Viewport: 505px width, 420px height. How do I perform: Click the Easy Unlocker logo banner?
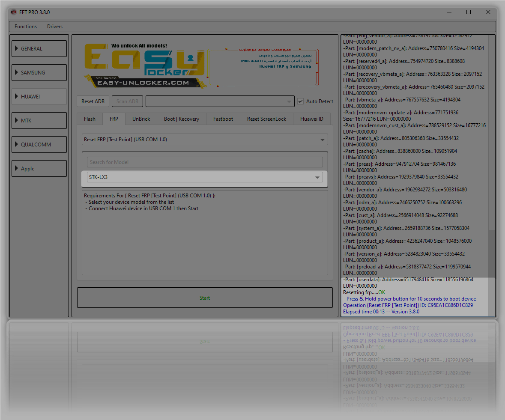tap(201, 66)
